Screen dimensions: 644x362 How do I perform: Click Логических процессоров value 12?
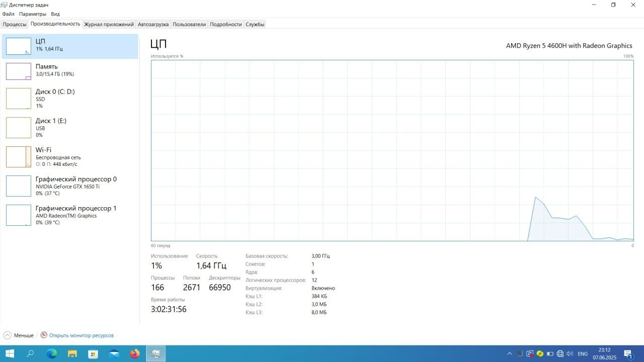(314, 280)
